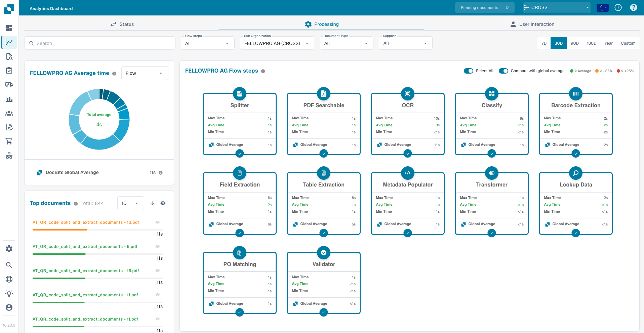Select the Custom time range
Screen dimensions: 644x333
[628, 43]
